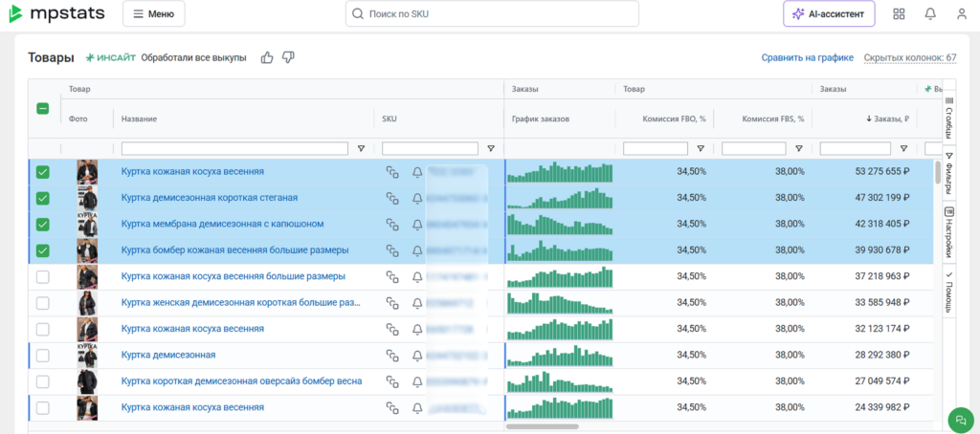The image size is (980, 434).
Task: Toggle the select-all header checkbox
Action: pos(42,109)
